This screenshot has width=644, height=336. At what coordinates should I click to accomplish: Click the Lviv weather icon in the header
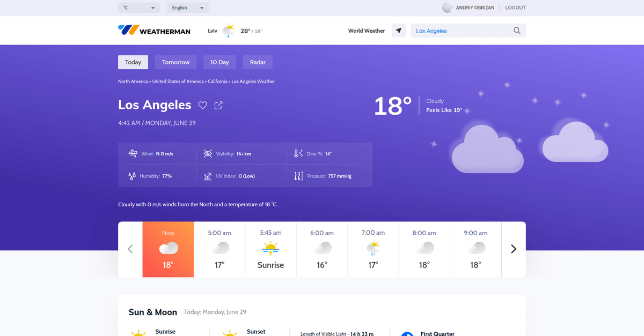[x=229, y=31]
